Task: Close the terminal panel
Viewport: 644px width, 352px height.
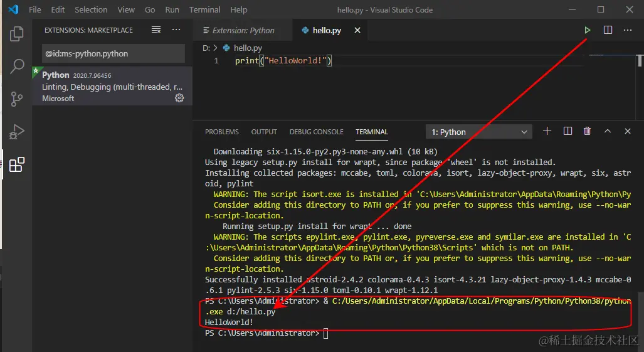Action: click(x=628, y=131)
